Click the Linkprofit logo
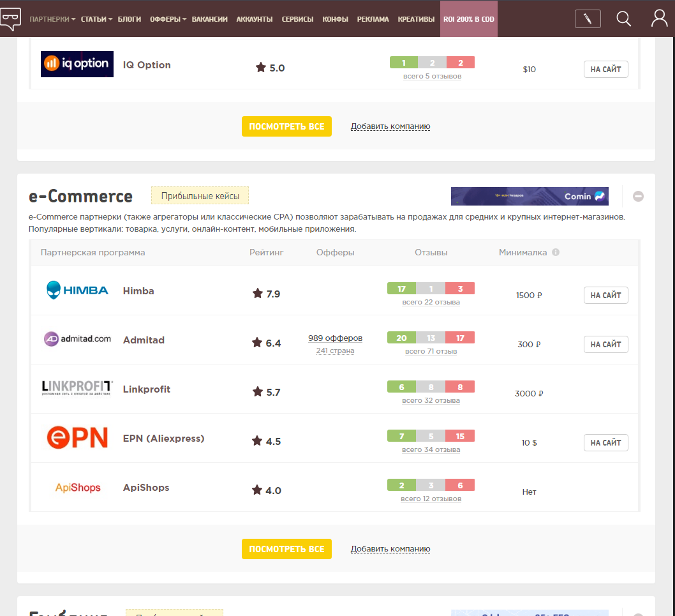The image size is (675, 616). coord(77,387)
